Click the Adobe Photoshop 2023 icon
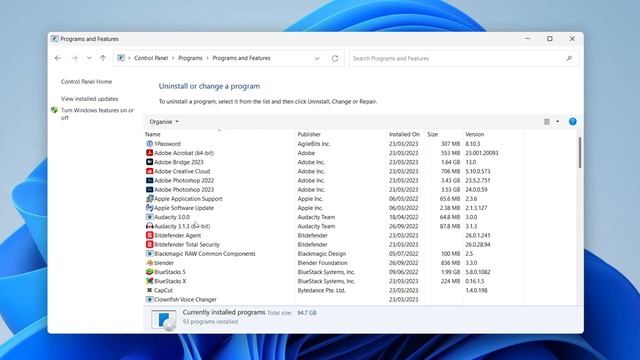This screenshot has width=640, height=360. pyautogui.click(x=149, y=189)
